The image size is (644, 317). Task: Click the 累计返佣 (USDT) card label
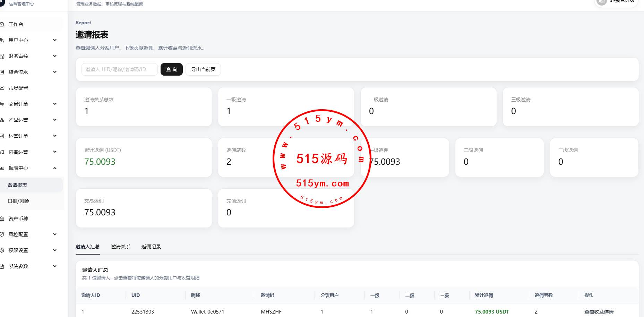[103, 150]
